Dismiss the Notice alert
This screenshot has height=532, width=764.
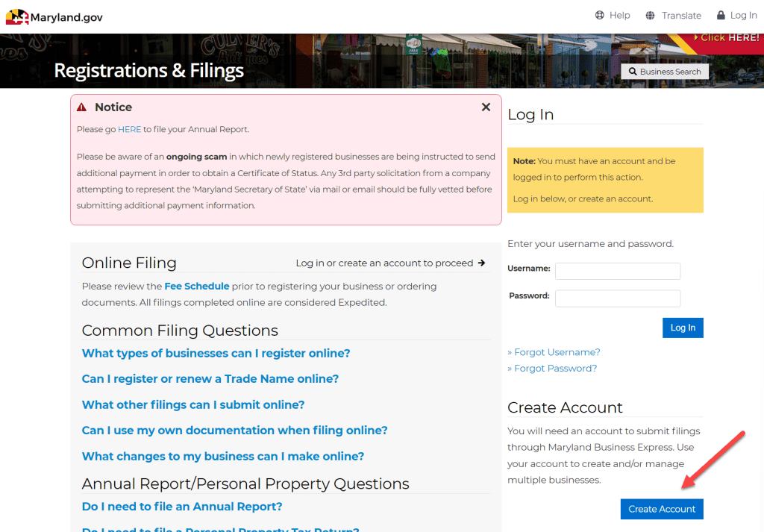point(486,107)
